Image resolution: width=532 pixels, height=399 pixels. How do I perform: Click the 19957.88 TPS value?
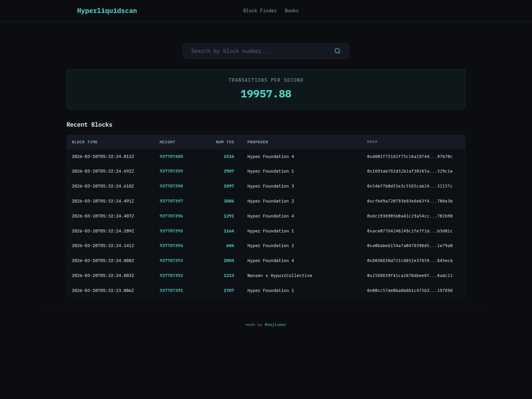(266, 94)
